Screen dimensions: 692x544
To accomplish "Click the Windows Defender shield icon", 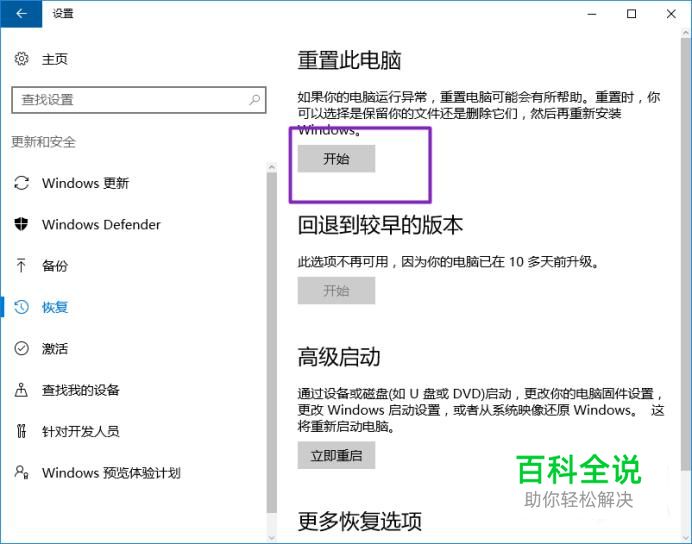I will point(21,224).
